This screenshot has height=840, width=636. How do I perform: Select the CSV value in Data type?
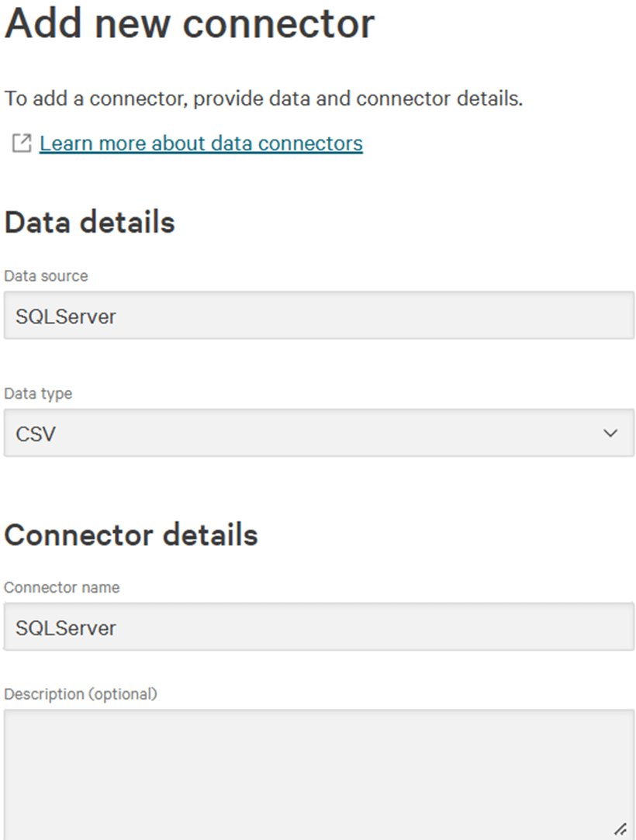coord(36,434)
